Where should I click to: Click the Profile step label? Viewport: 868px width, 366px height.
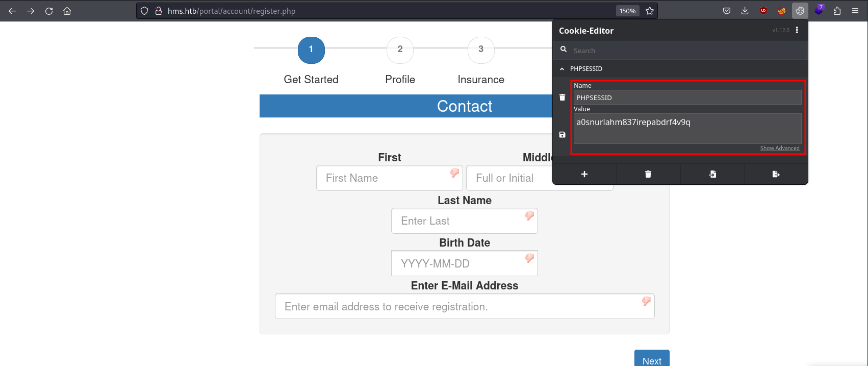point(400,79)
